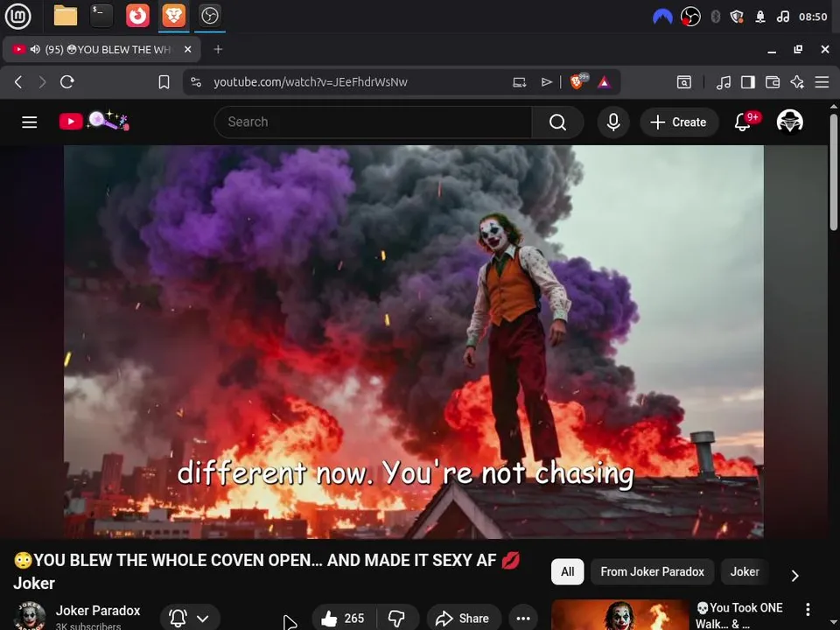Select the Joker filter chip
840x630 pixels.
pos(745,571)
